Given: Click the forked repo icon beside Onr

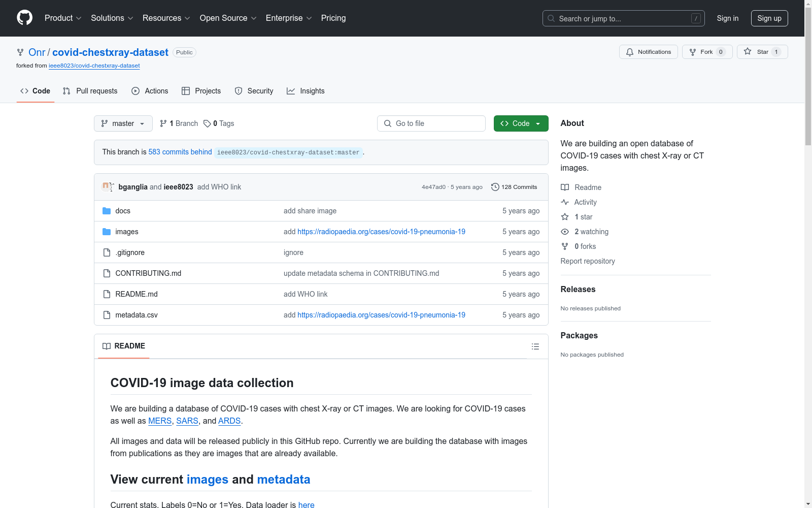Looking at the screenshot, I should tap(20, 52).
